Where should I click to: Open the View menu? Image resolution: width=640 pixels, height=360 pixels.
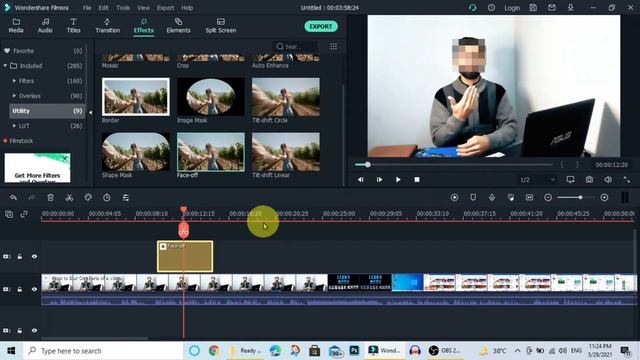click(143, 8)
